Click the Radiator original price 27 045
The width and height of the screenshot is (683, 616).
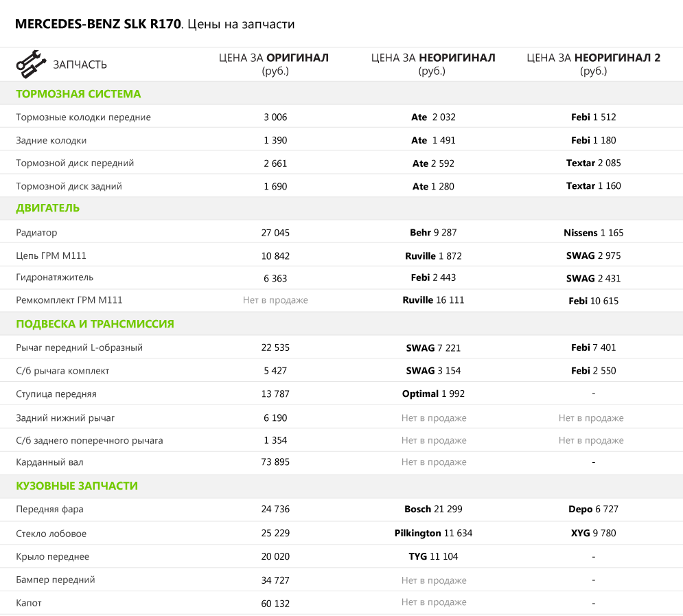click(x=275, y=233)
